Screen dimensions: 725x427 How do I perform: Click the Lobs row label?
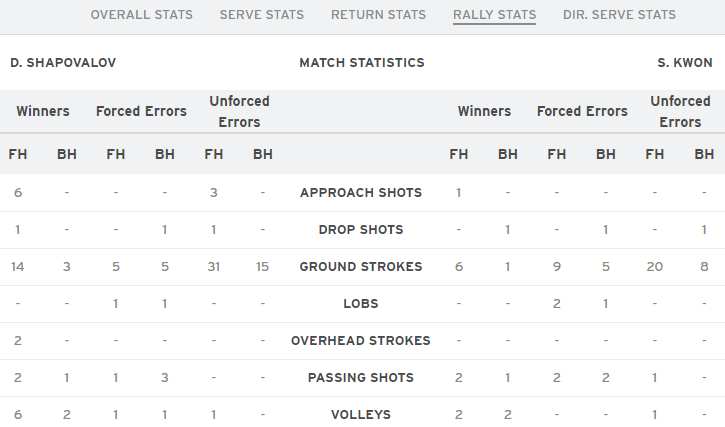coord(361,303)
